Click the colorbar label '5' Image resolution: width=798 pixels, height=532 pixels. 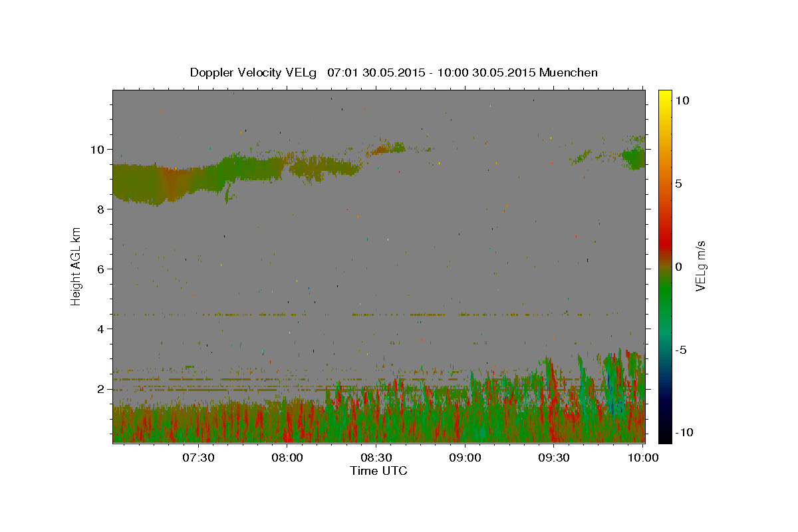(679, 184)
